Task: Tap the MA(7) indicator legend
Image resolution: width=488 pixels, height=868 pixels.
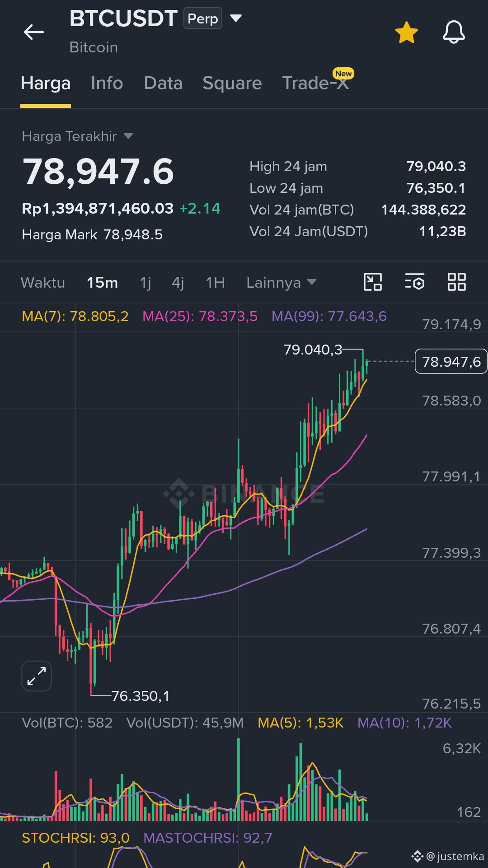Action: [x=75, y=316]
